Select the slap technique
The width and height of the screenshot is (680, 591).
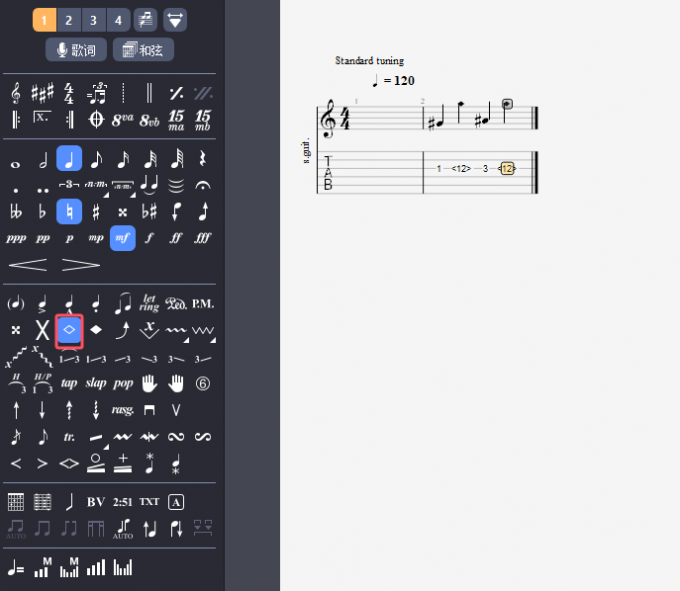(x=96, y=382)
